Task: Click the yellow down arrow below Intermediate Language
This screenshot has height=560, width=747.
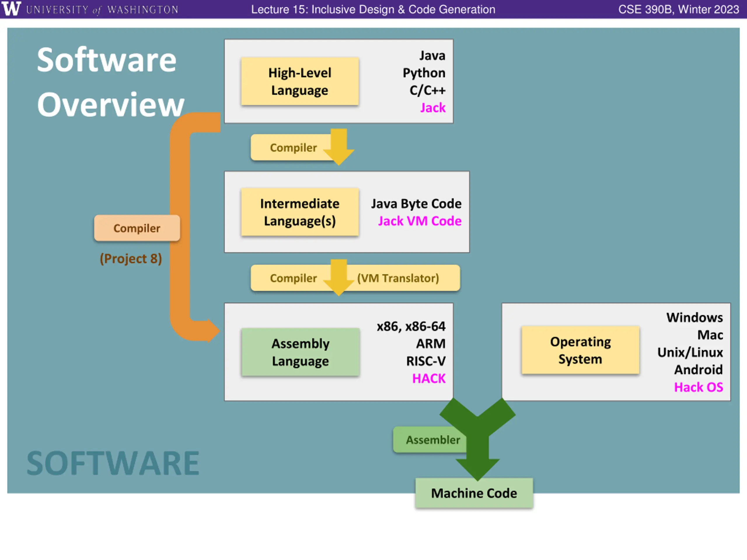Action: [339, 277]
